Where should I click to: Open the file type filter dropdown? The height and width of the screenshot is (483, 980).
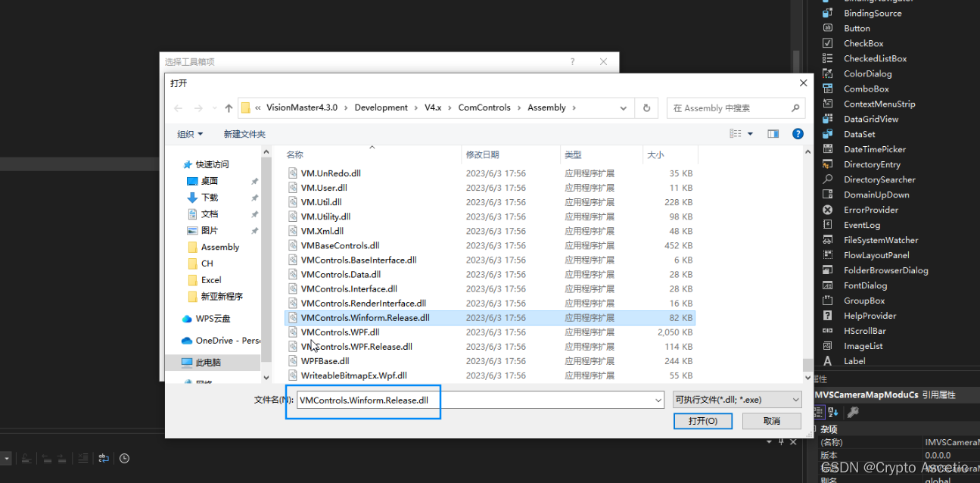pyautogui.click(x=795, y=400)
